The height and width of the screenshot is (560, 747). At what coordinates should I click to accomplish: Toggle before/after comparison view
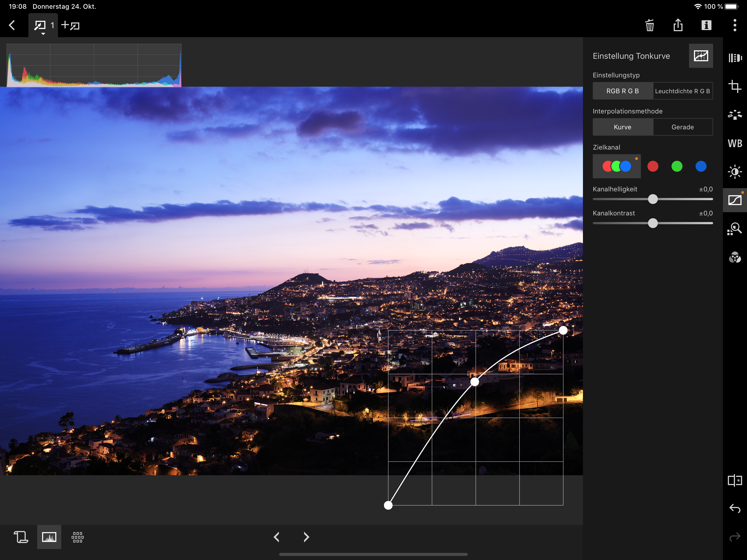[x=734, y=480]
